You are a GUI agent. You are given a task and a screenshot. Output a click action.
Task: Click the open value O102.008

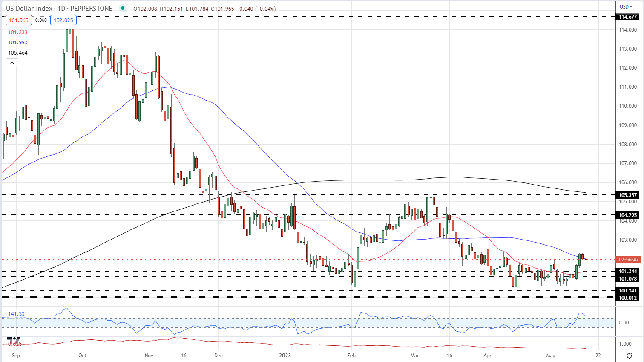(145, 9)
